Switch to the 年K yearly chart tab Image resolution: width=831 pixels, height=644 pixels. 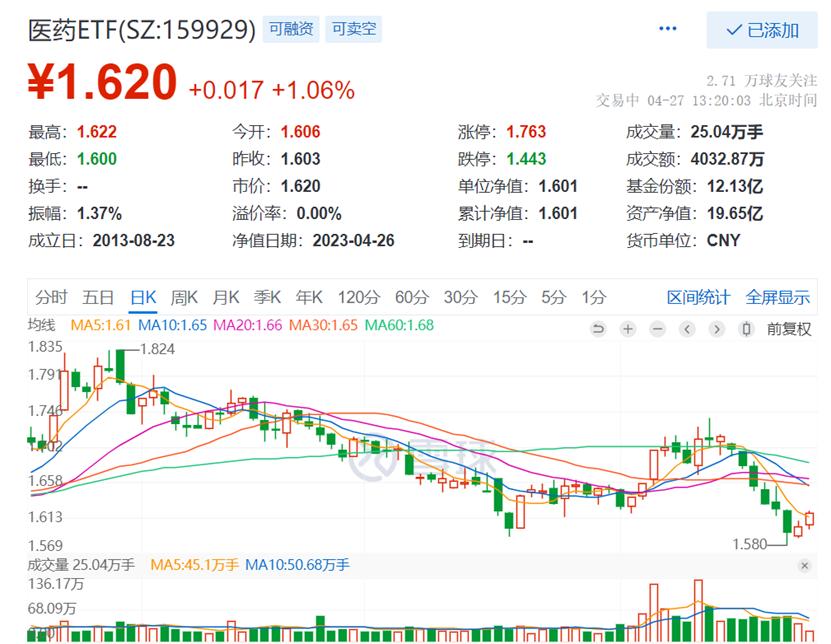click(312, 297)
